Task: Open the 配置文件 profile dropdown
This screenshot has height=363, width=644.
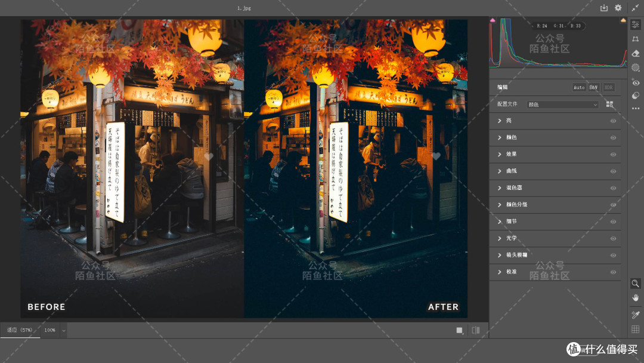Action: [x=562, y=104]
